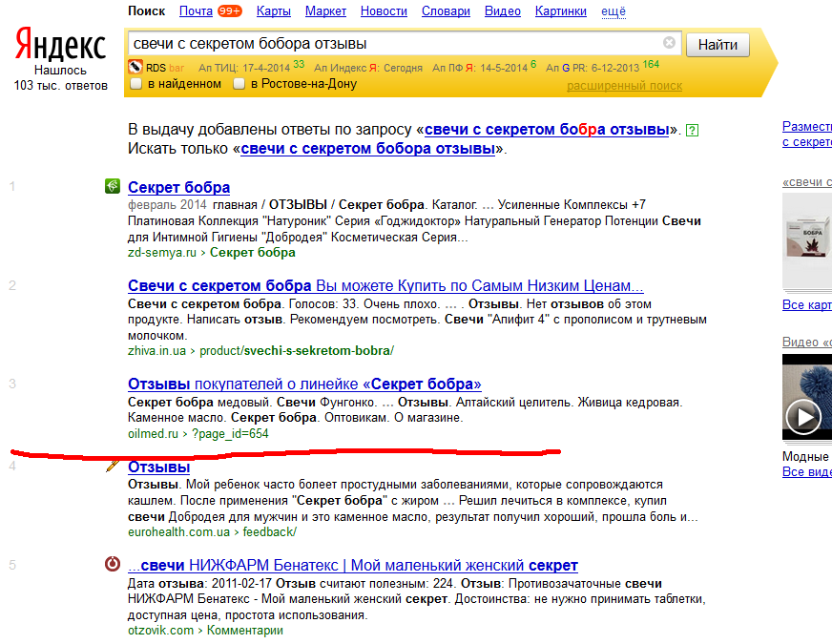Open the suggested corrected query link with 'бобра'
The width and height of the screenshot is (832, 644).
click(x=547, y=130)
